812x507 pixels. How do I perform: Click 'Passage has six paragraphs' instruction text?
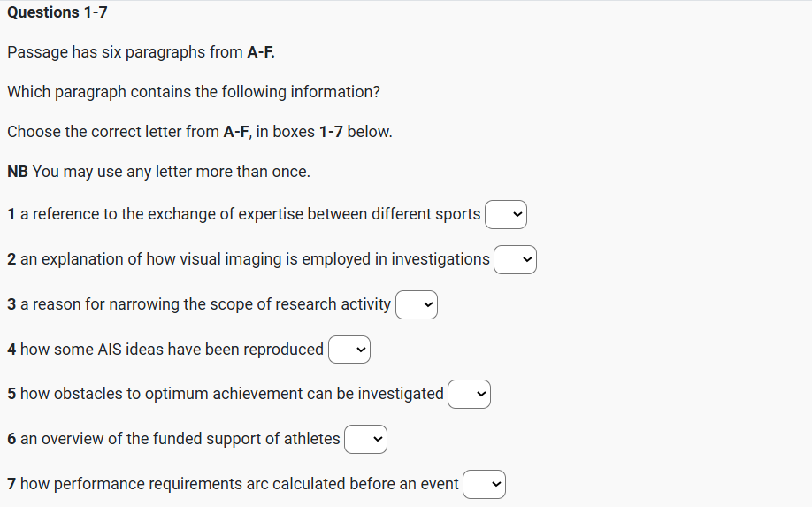coord(124,52)
